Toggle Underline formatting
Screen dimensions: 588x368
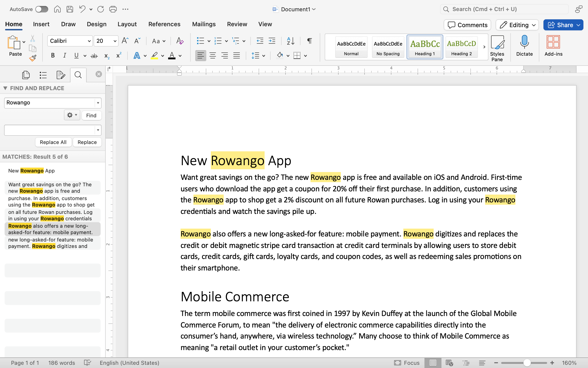(x=76, y=55)
